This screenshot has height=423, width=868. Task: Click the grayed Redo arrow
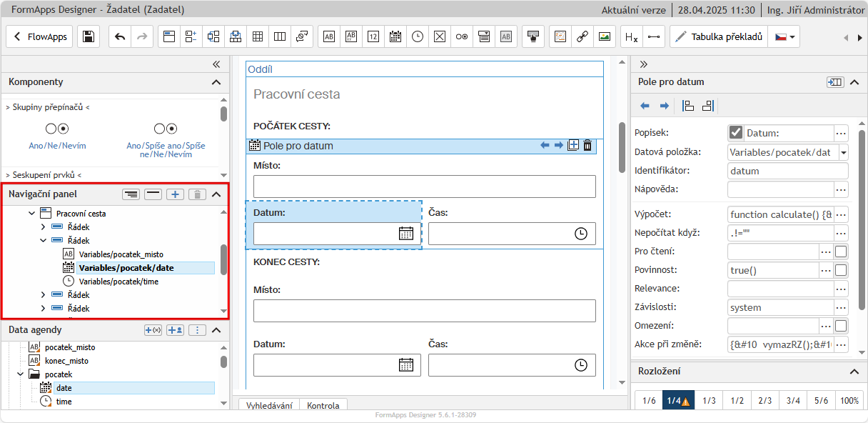coord(141,36)
